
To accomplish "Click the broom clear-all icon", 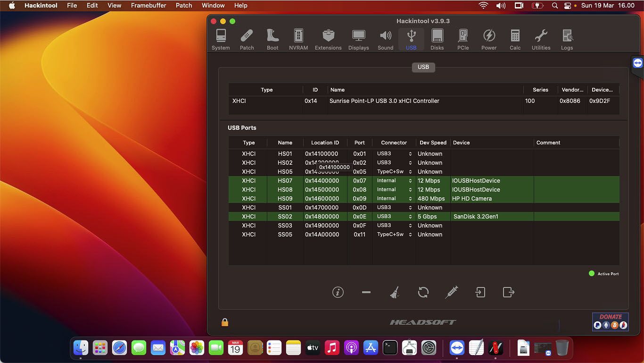I will click(395, 292).
